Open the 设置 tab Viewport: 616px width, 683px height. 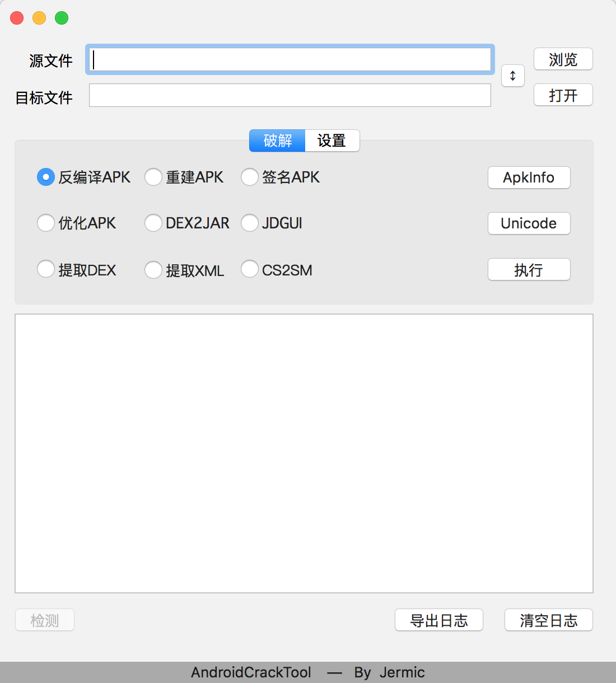click(332, 141)
